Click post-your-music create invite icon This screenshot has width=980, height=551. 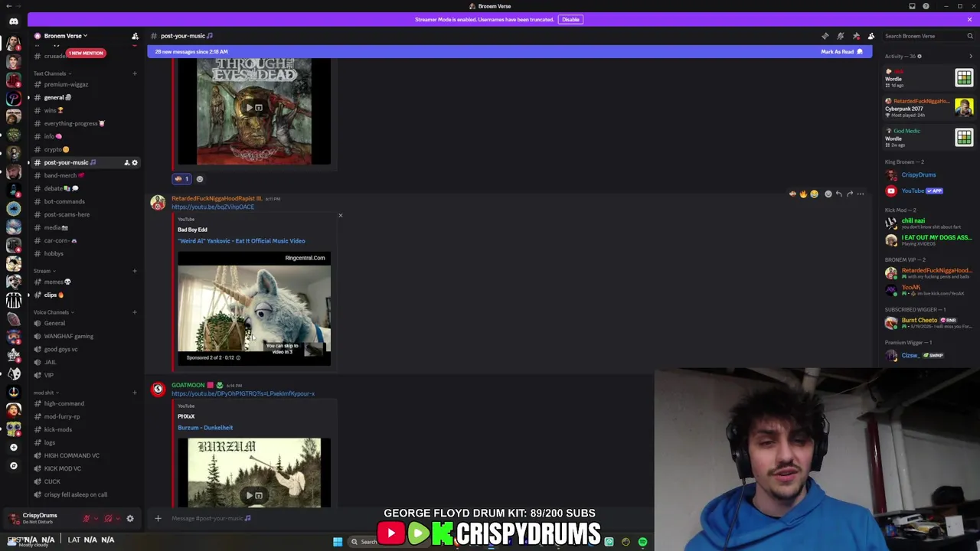126,162
